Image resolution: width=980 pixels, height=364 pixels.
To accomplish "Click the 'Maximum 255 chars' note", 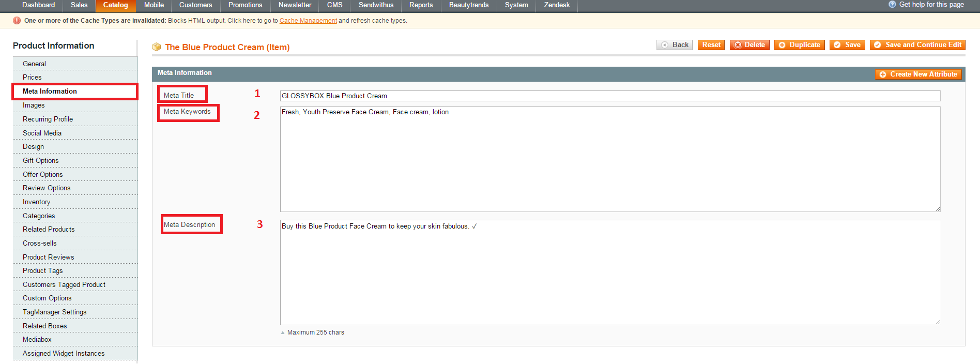I will coord(315,332).
